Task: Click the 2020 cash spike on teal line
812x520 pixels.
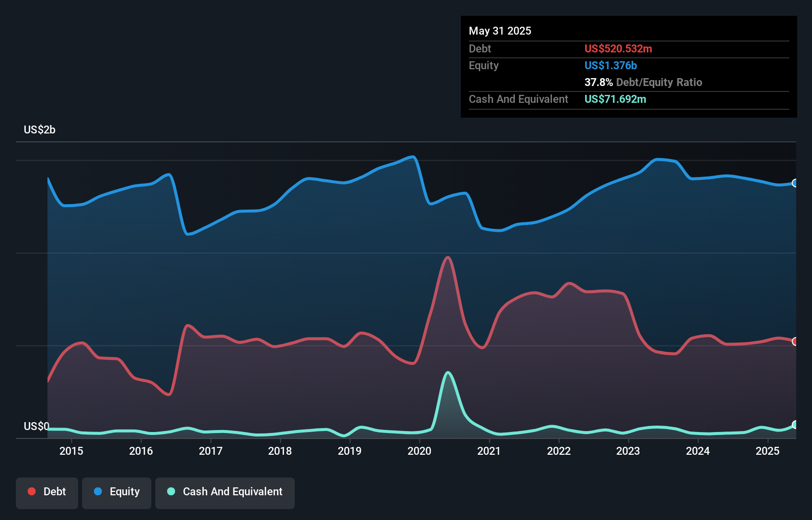Action: [448, 373]
